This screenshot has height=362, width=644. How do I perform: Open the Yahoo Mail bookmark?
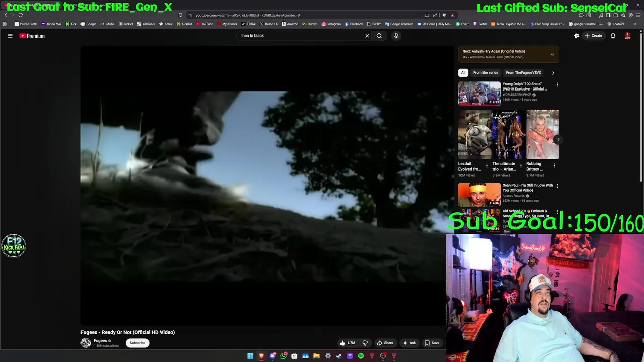pos(51,24)
